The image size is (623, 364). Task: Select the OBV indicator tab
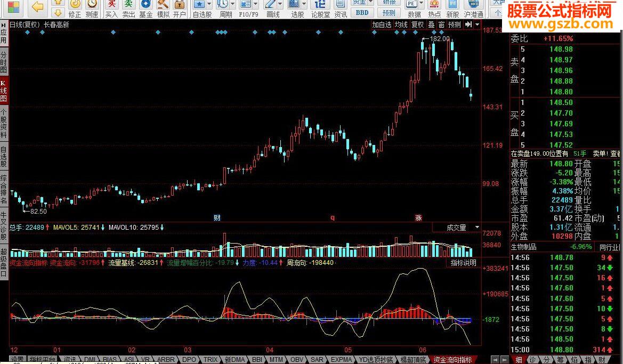click(296, 360)
